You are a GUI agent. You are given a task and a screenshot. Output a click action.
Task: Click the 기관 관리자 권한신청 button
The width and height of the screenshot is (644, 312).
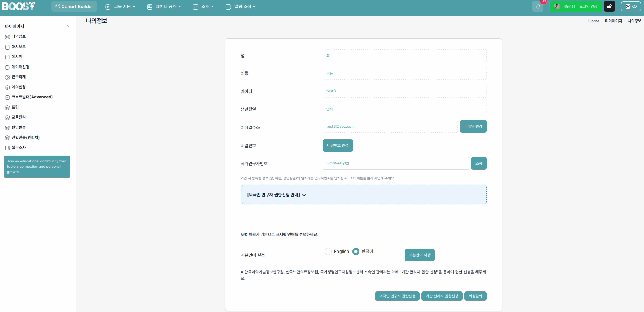point(442,296)
